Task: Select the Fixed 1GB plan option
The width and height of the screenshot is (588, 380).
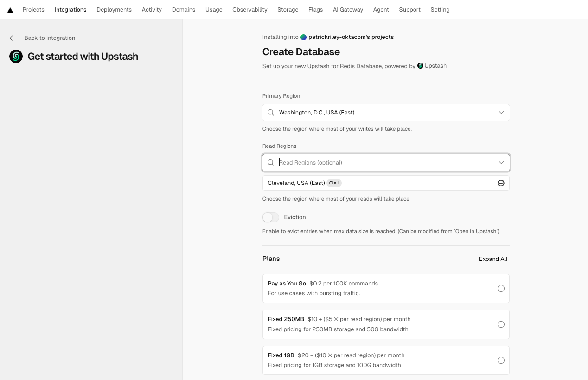Action: point(501,361)
